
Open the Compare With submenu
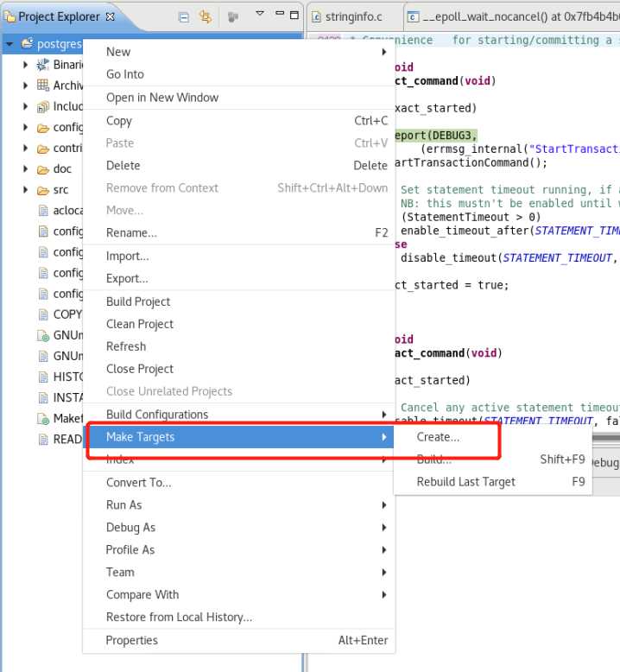tap(238, 595)
